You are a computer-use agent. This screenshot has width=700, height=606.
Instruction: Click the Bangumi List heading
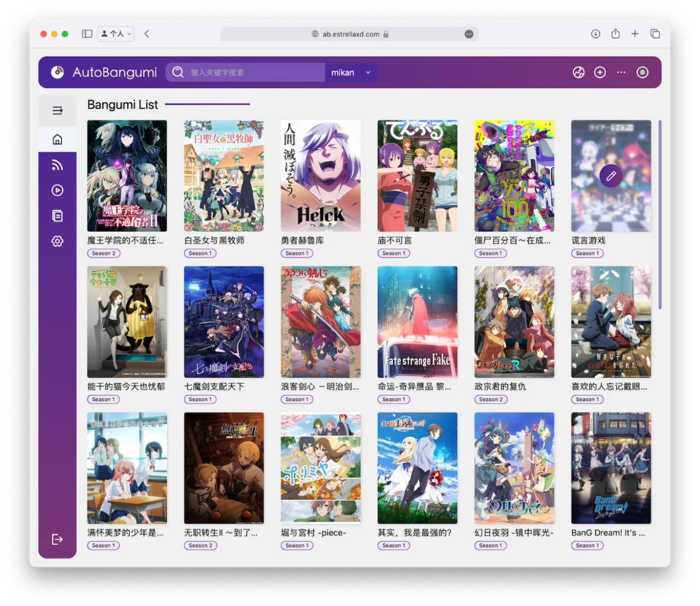pyautogui.click(x=122, y=104)
